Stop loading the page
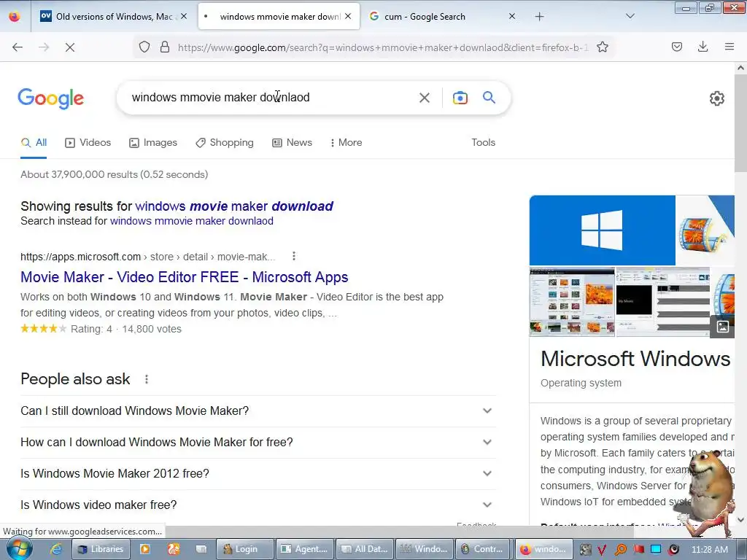The image size is (747, 560). tap(69, 47)
